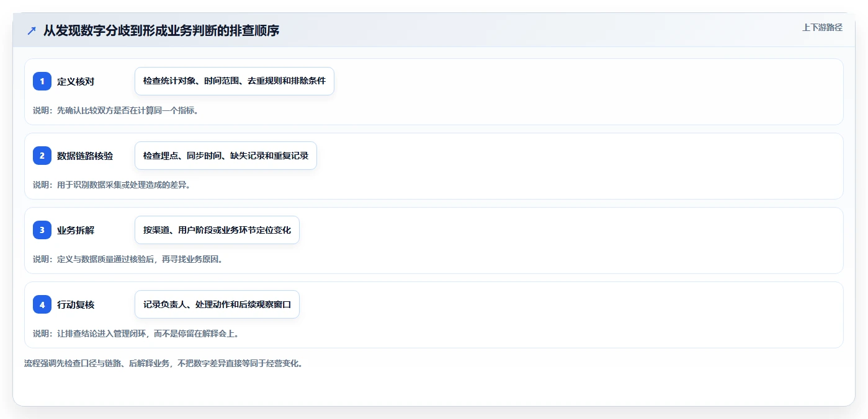
Task: Select the step 1 number badge
Action: tap(42, 81)
